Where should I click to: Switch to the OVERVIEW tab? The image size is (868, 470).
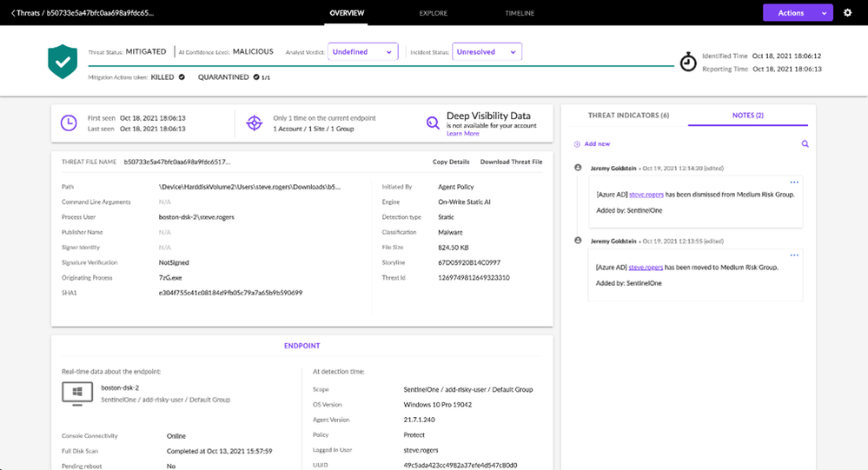pos(347,13)
